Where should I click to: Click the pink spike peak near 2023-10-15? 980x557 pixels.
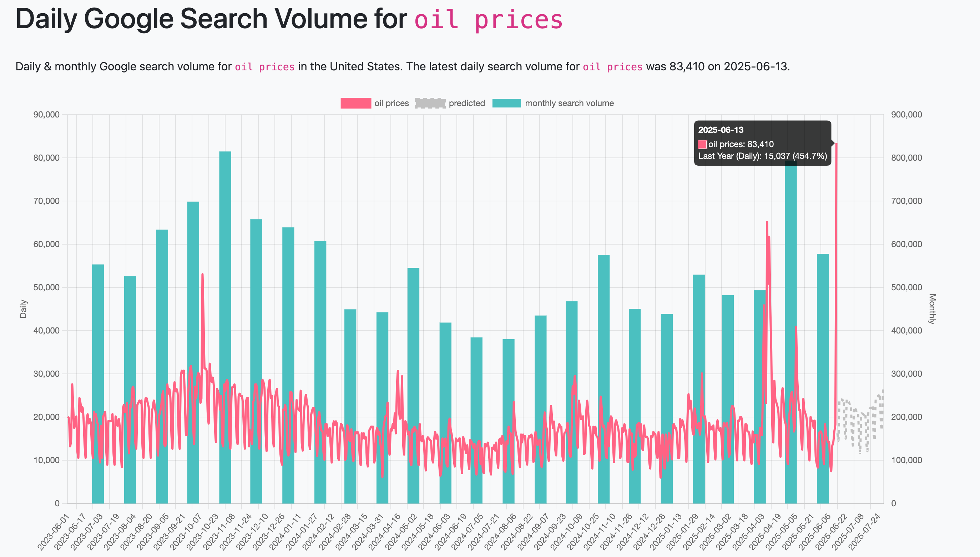tap(202, 275)
